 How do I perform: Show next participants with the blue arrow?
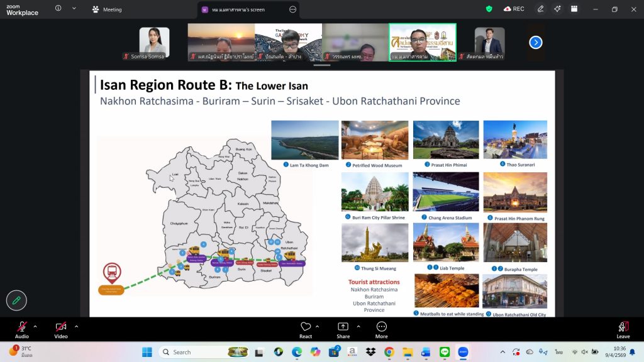pyautogui.click(x=535, y=42)
